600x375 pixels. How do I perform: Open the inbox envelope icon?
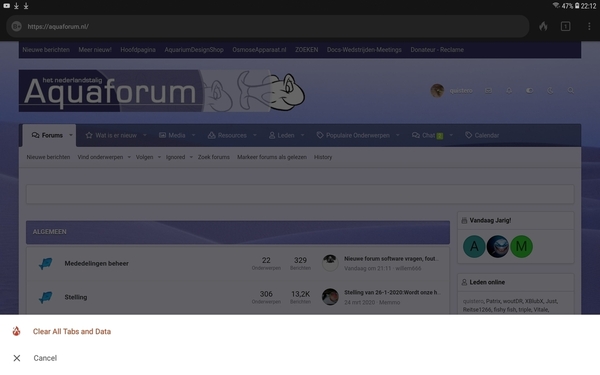tap(488, 91)
